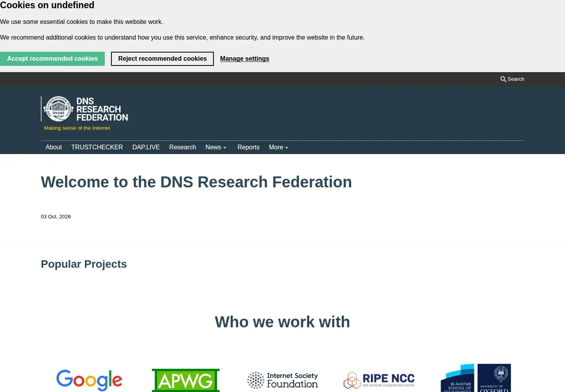Click the DNS RESEARCH FEDERATION title text

tap(102, 109)
